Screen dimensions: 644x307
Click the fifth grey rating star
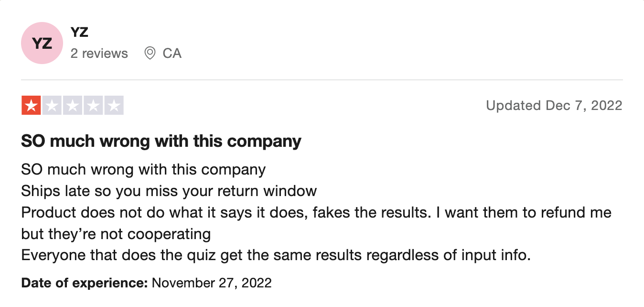click(x=114, y=105)
